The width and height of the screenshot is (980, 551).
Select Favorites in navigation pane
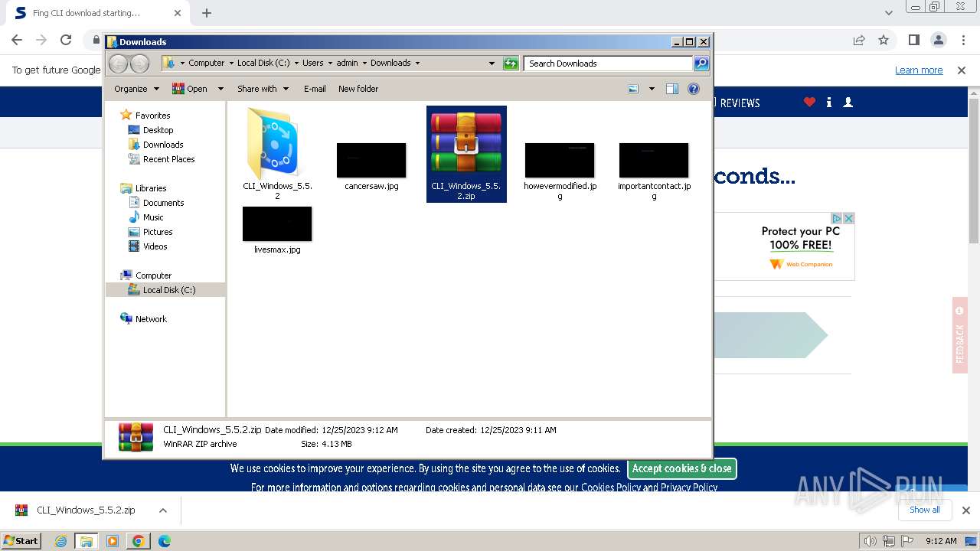coord(153,116)
